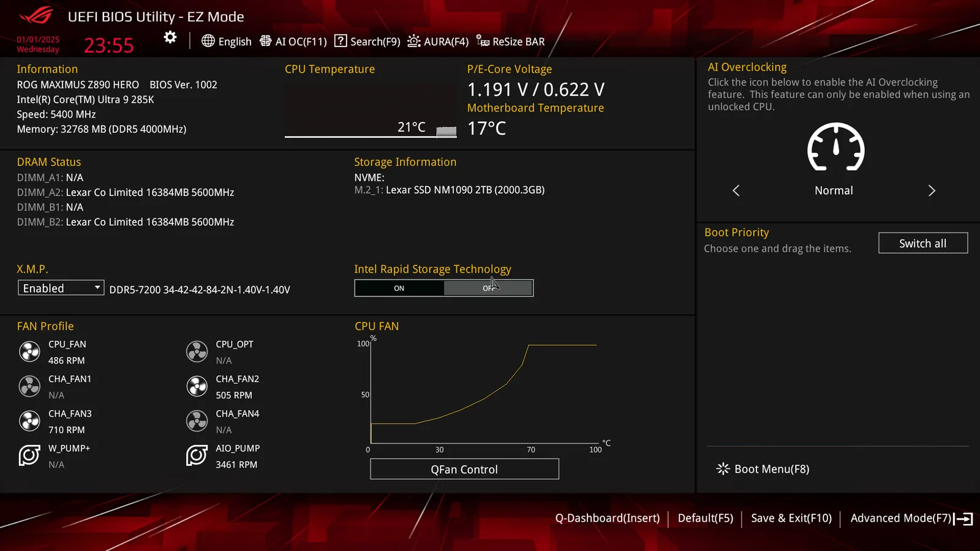980x551 pixels.
Task: Click the W_PUMP+ pump icon
Action: [29, 455]
